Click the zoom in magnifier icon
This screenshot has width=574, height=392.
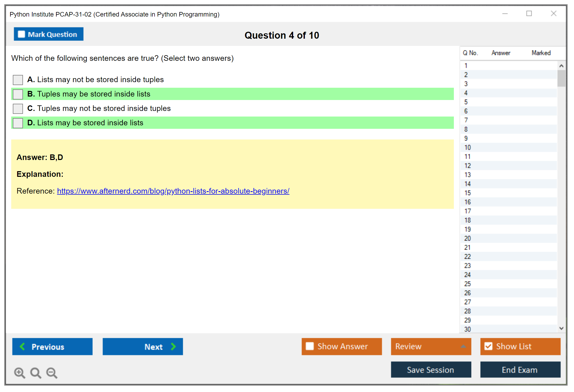[x=19, y=373]
